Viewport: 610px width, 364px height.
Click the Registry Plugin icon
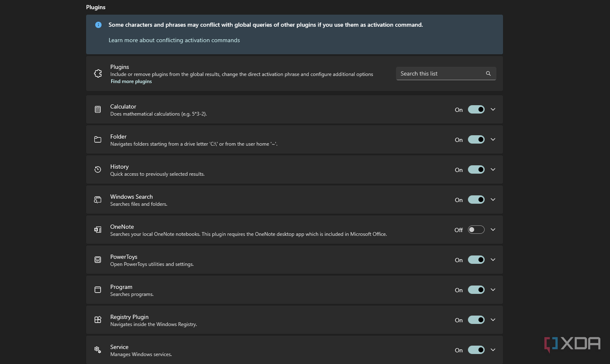pyautogui.click(x=98, y=320)
